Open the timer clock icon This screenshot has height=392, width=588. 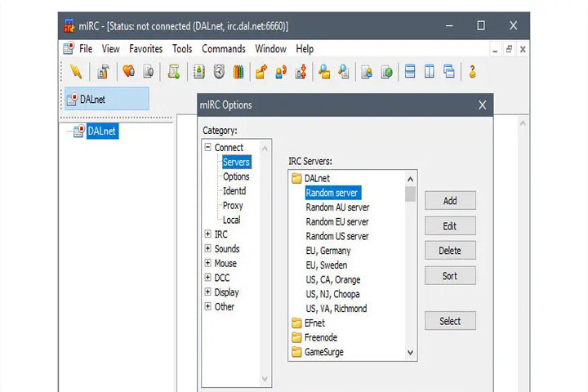219,71
